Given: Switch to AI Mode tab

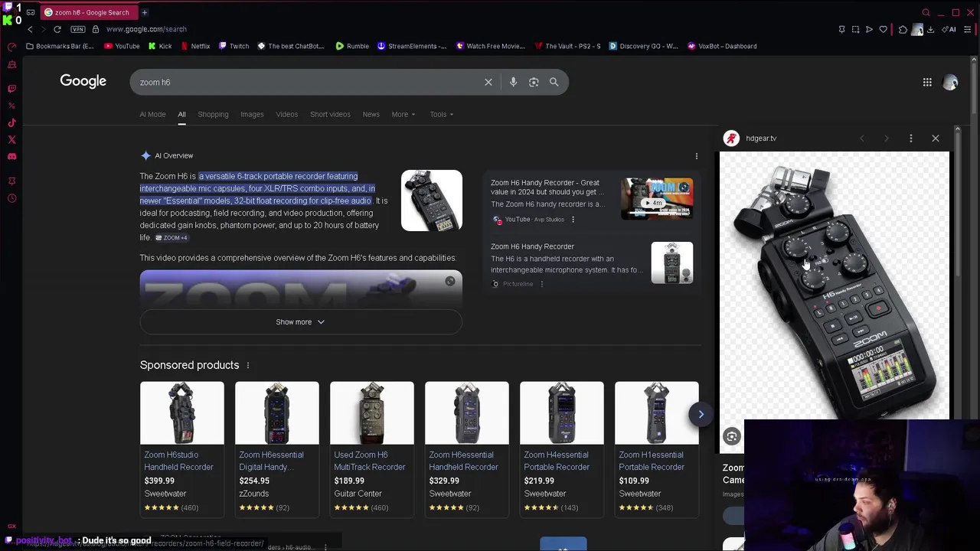Looking at the screenshot, I should point(152,115).
